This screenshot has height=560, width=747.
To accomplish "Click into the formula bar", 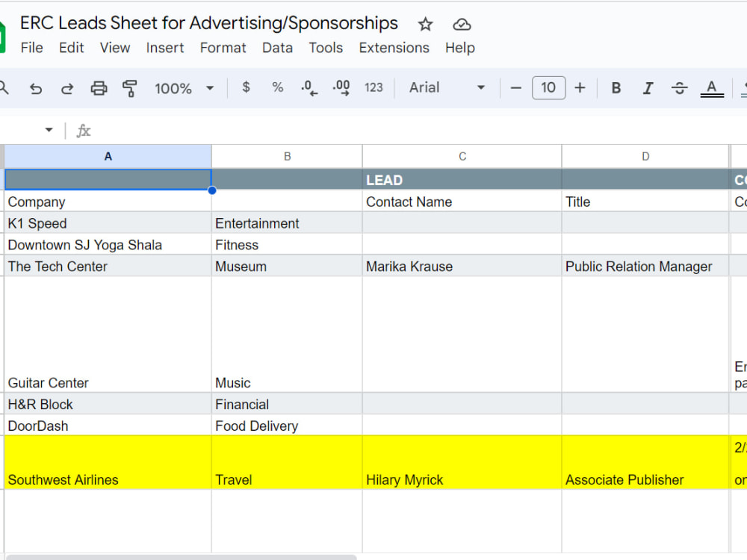I will 419,131.
